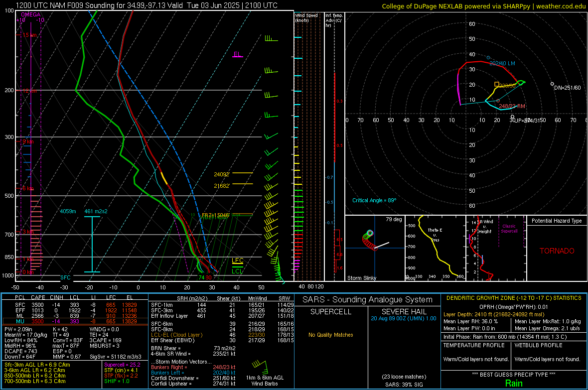Click the 4059m inflow layer label

(x=68, y=211)
